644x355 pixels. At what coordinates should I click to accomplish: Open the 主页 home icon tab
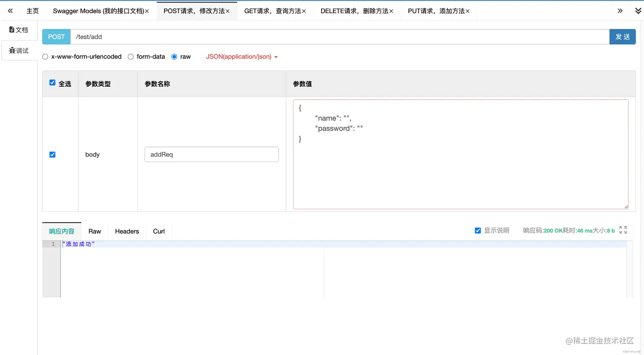click(x=32, y=11)
